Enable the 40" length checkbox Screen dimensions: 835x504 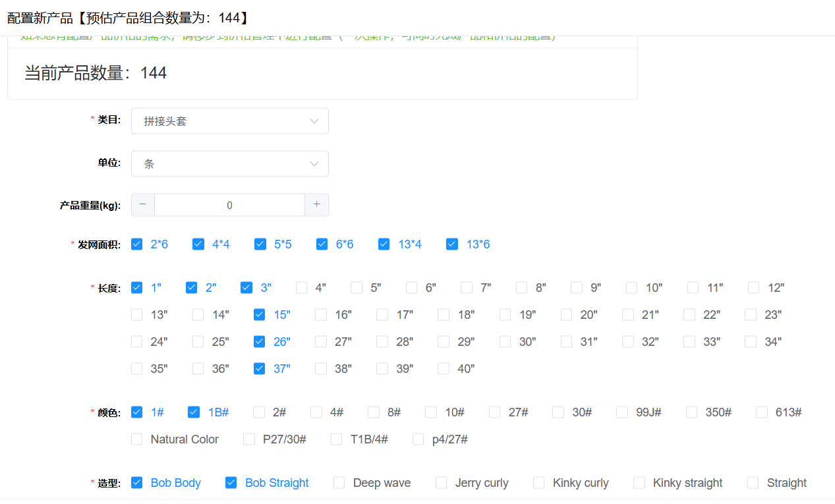point(444,369)
